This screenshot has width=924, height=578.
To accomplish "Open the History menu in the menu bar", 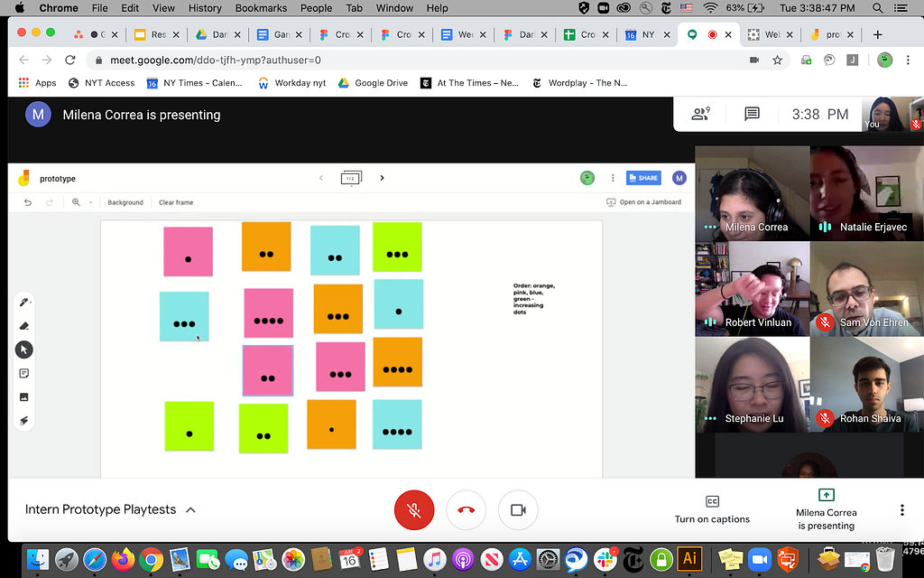I will tap(205, 7).
